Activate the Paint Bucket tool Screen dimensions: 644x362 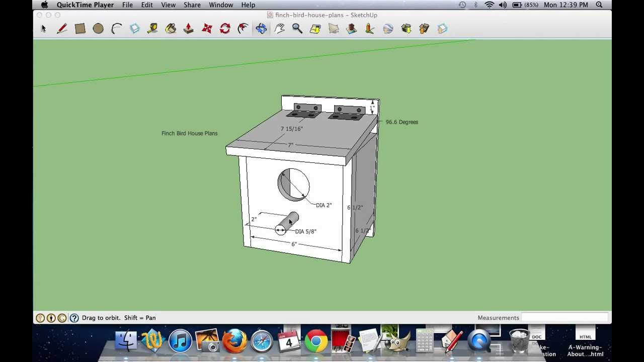171,29
